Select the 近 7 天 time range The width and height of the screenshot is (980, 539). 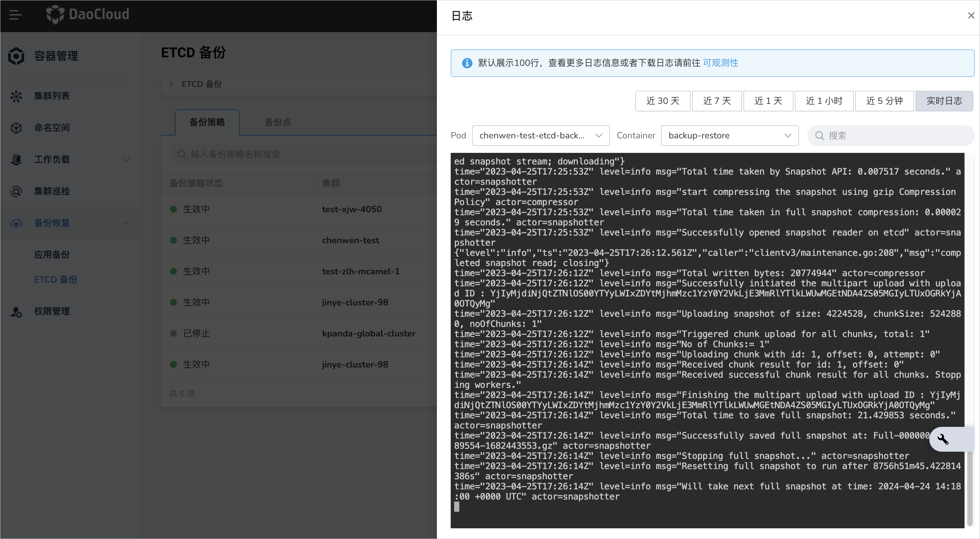tap(717, 101)
